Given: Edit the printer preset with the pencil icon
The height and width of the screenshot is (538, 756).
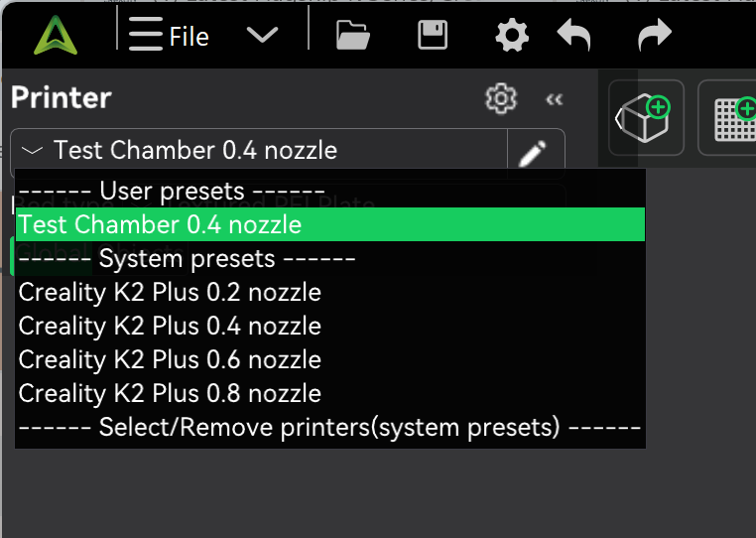Looking at the screenshot, I should 533,153.
